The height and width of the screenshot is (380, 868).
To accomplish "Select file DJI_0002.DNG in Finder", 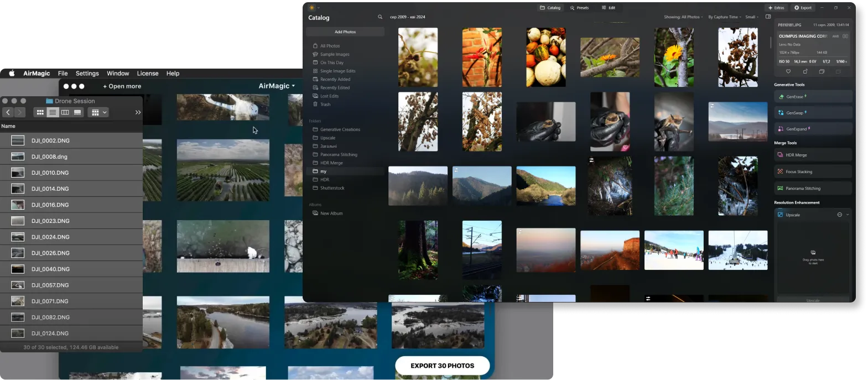I will (71, 140).
